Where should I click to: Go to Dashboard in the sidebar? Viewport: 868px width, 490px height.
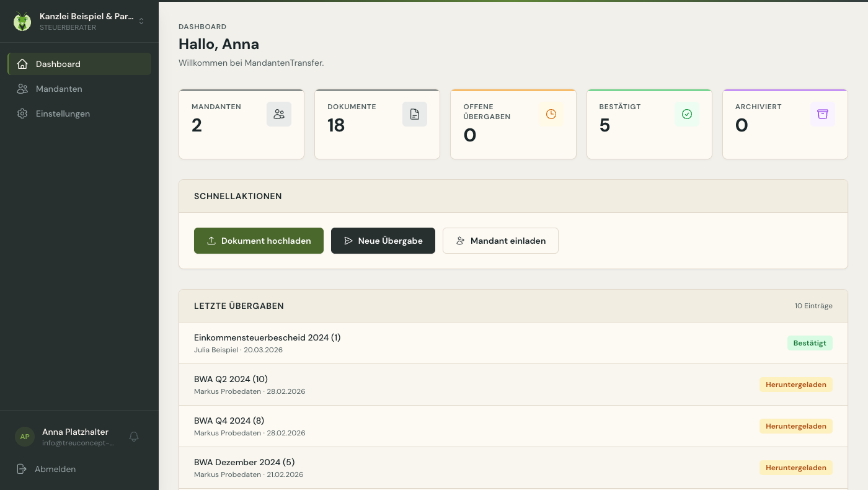pos(79,64)
